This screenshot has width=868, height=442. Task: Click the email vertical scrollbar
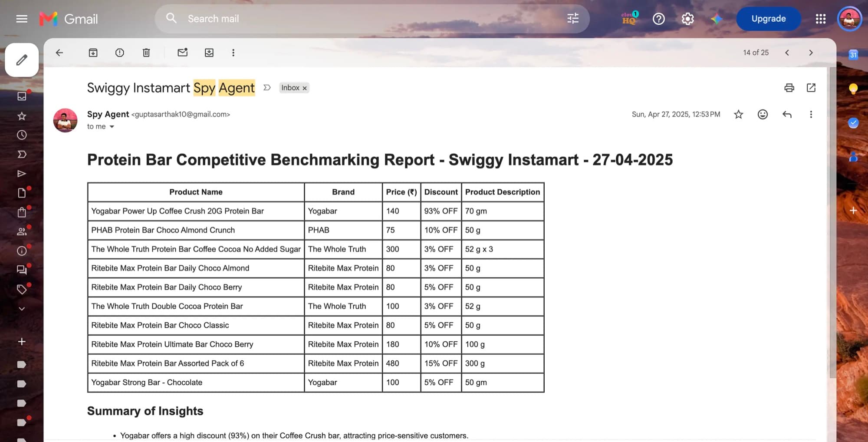832,221
